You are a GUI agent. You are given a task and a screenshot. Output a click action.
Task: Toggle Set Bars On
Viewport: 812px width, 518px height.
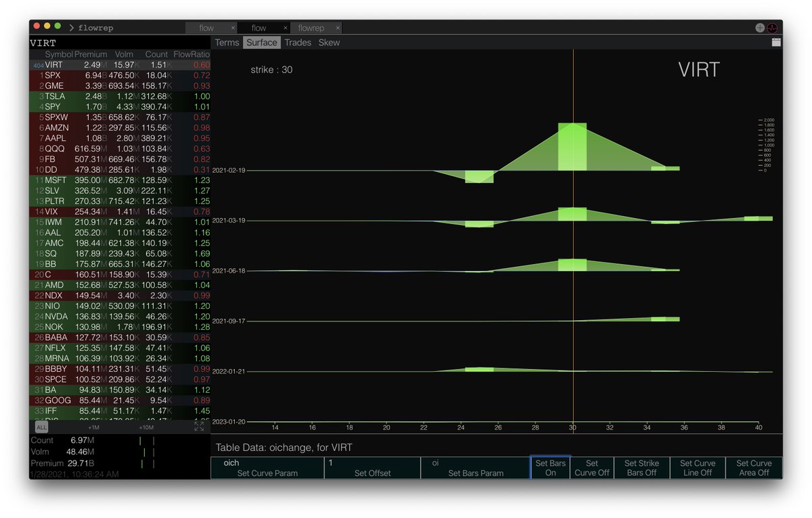(550, 468)
